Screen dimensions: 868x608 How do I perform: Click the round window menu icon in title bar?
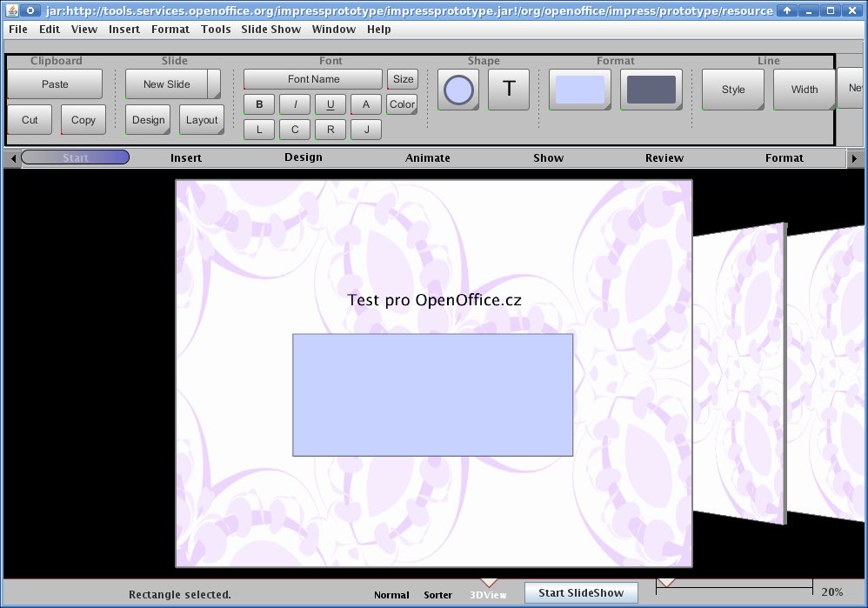coord(30,10)
